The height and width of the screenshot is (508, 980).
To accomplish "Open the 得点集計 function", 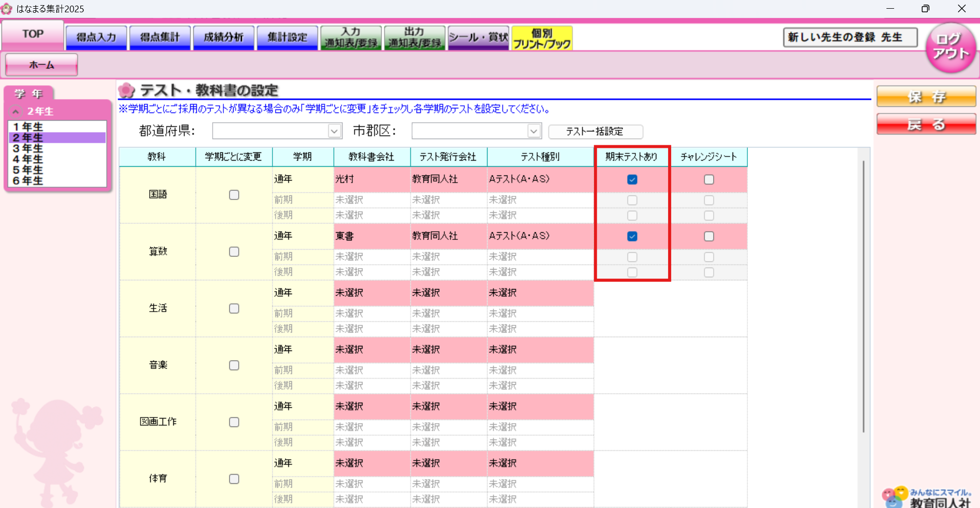I will coord(159,37).
